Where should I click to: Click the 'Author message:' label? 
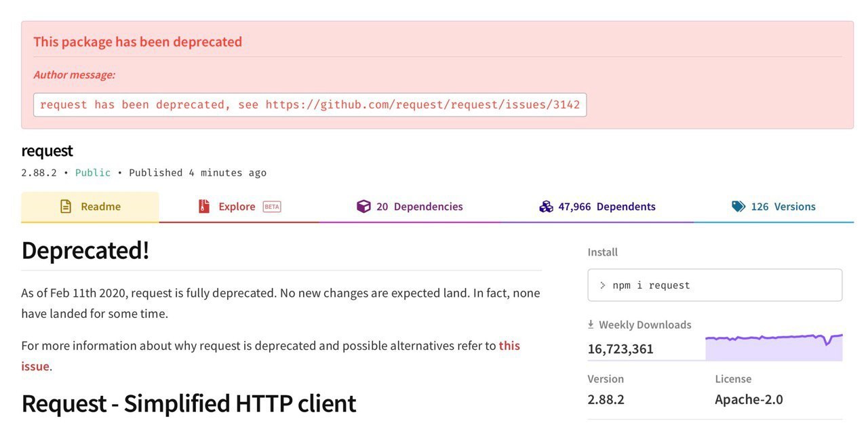[75, 75]
